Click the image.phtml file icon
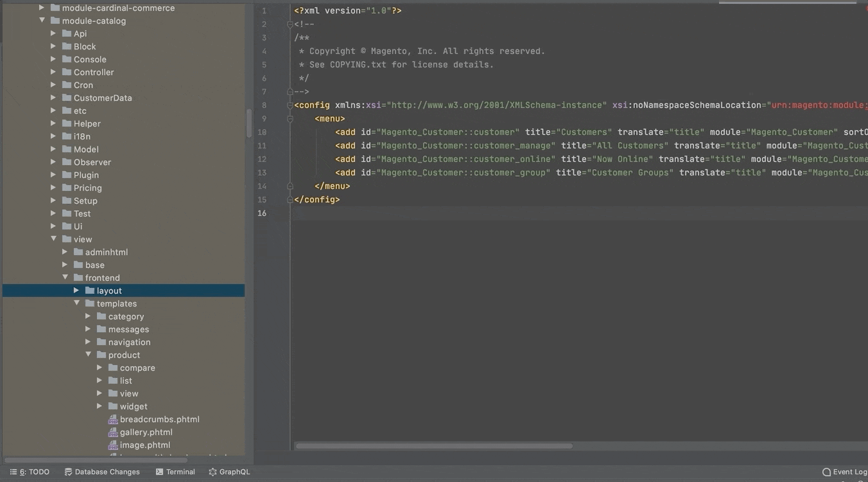 [113, 445]
